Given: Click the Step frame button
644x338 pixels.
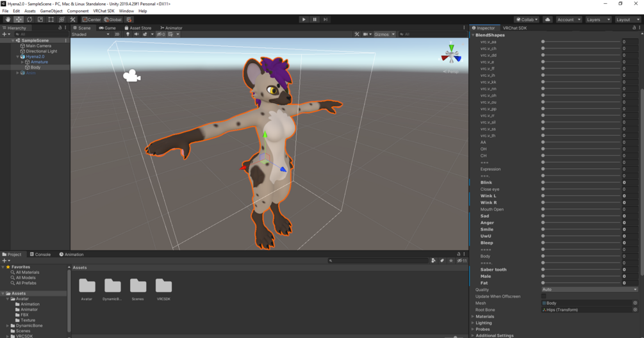Looking at the screenshot, I should [326, 19].
